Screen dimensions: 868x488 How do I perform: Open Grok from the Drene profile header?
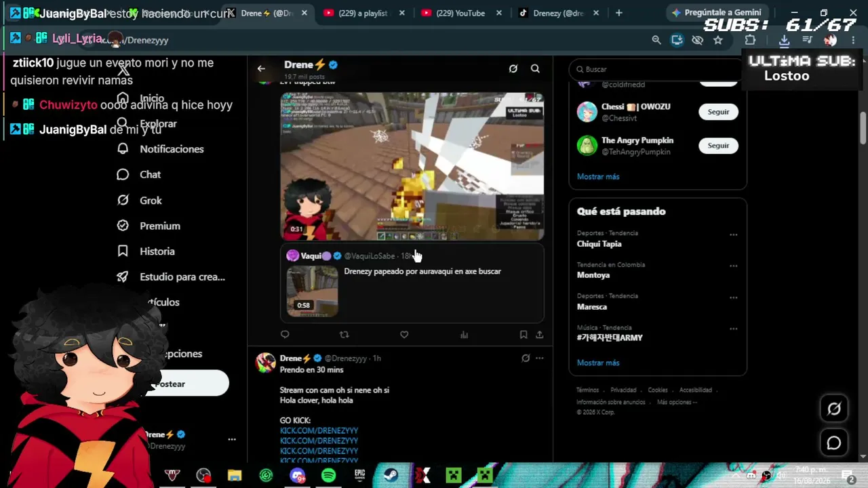click(513, 68)
